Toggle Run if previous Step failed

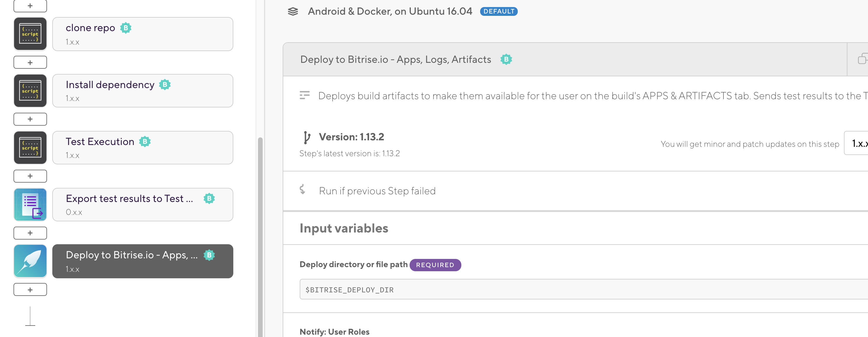[377, 191]
